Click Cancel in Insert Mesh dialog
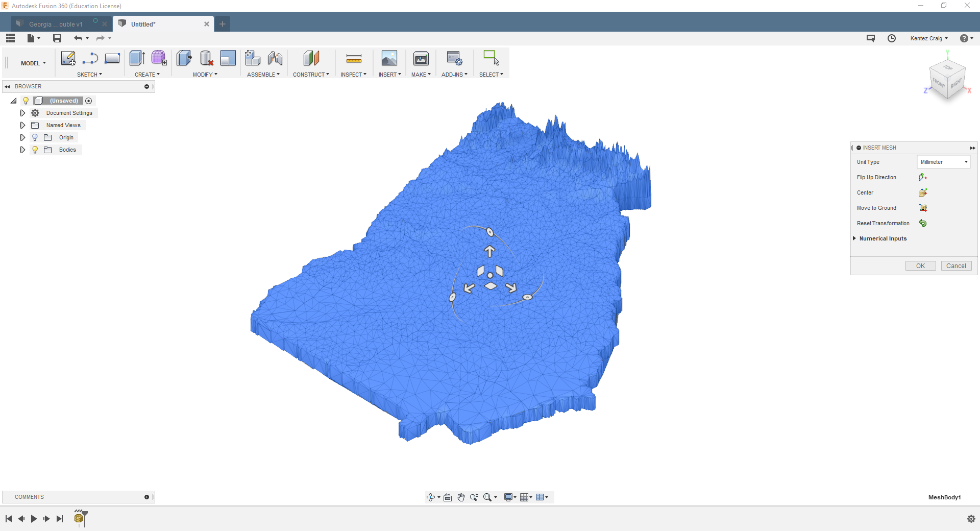The image size is (980, 531). pyautogui.click(x=956, y=265)
